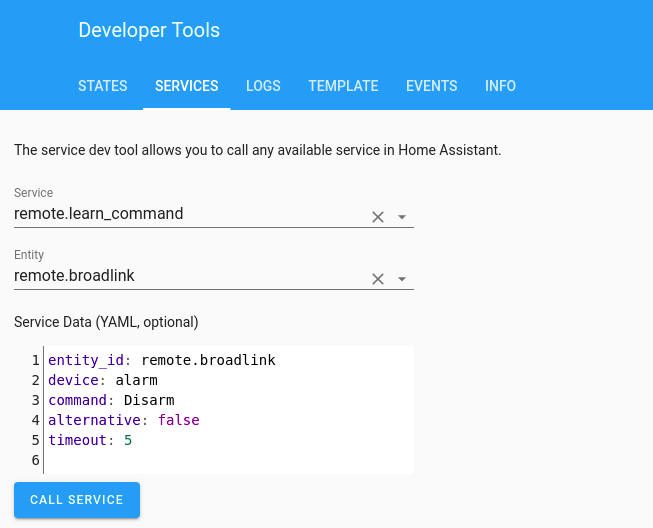653x528 pixels.
Task: Switch to the States tab
Action: (x=103, y=86)
